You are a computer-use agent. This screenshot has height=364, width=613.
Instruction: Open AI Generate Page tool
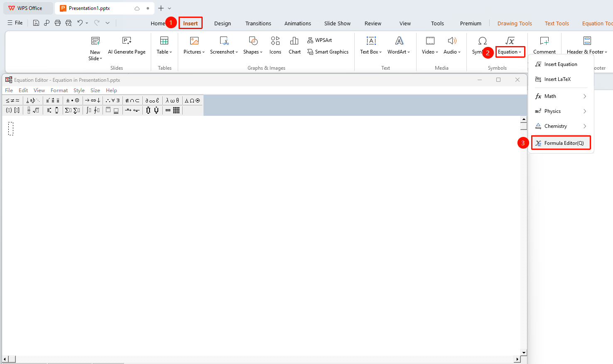(127, 46)
